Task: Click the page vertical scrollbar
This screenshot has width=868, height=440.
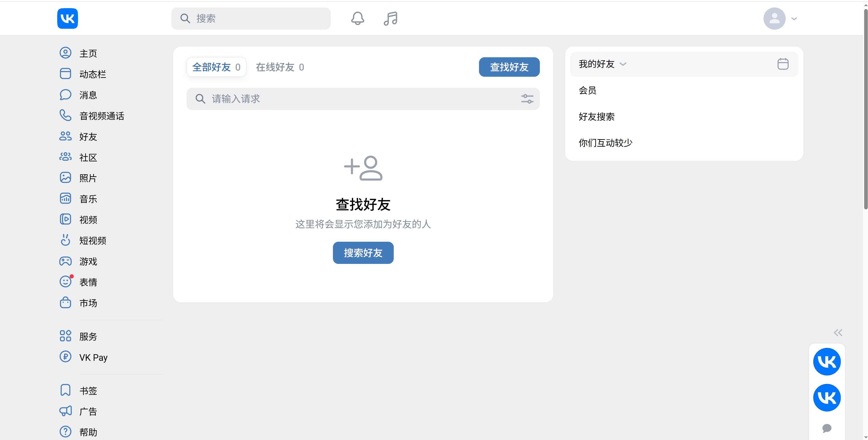Action: [865, 108]
